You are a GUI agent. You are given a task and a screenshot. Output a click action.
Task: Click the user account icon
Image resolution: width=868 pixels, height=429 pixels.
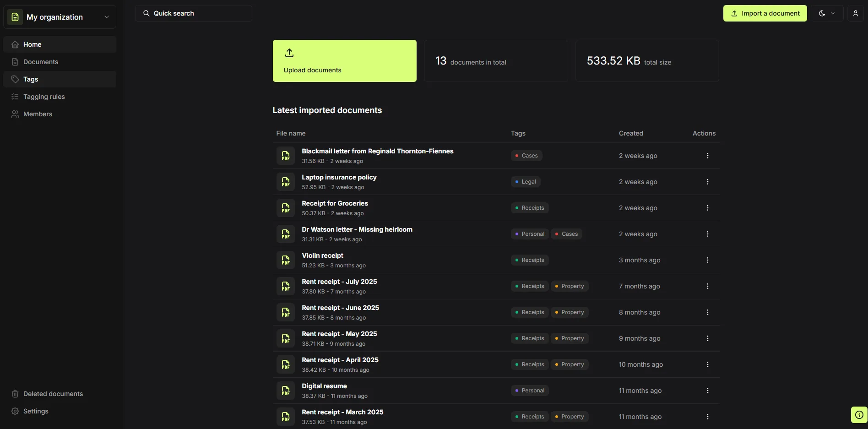(x=855, y=13)
